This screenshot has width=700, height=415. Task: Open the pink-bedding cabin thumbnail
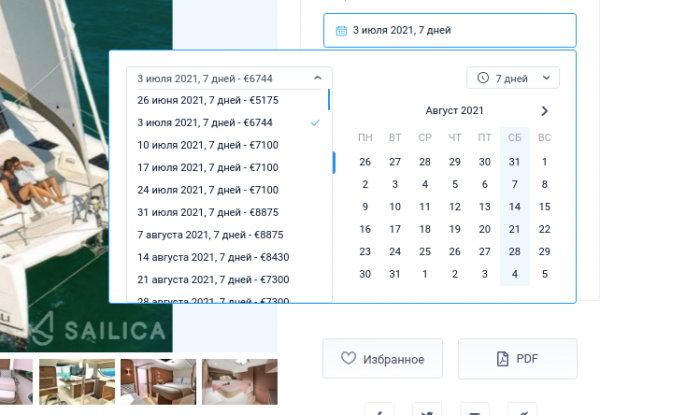tap(240, 382)
